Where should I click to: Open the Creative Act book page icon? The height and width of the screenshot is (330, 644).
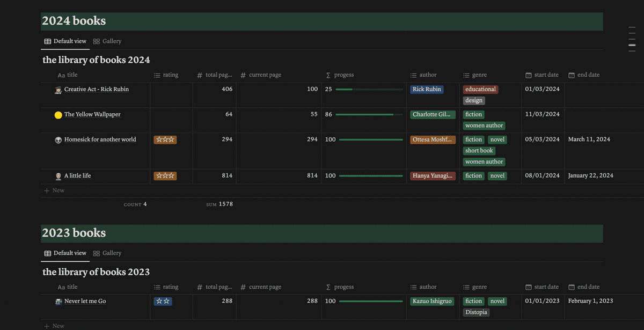(x=58, y=90)
